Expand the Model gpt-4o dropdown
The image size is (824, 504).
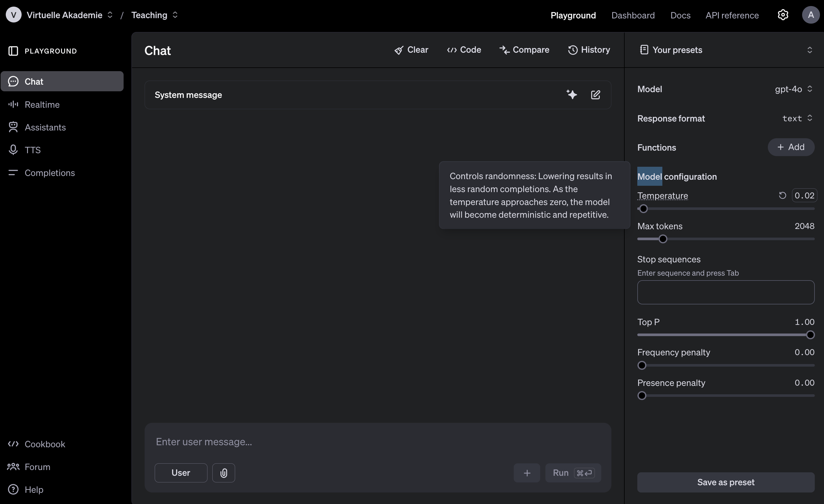click(793, 89)
